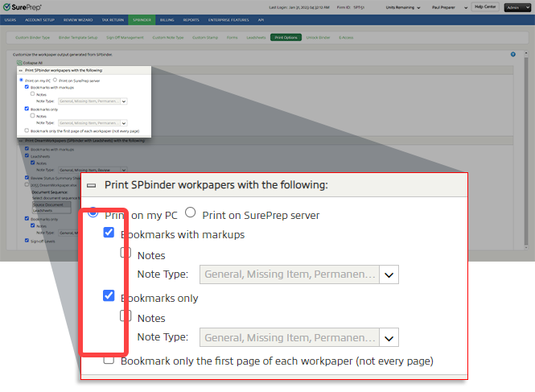Open second Note Type dropdown in enlarged panel
535x392 pixels.
coord(389,337)
